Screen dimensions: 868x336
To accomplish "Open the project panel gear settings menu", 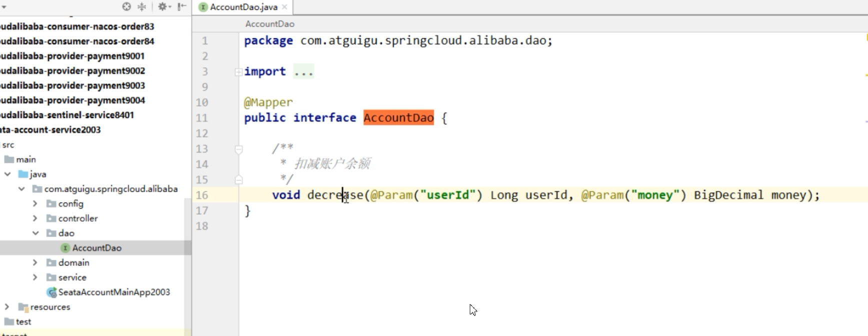I will pyautogui.click(x=164, y=6).
